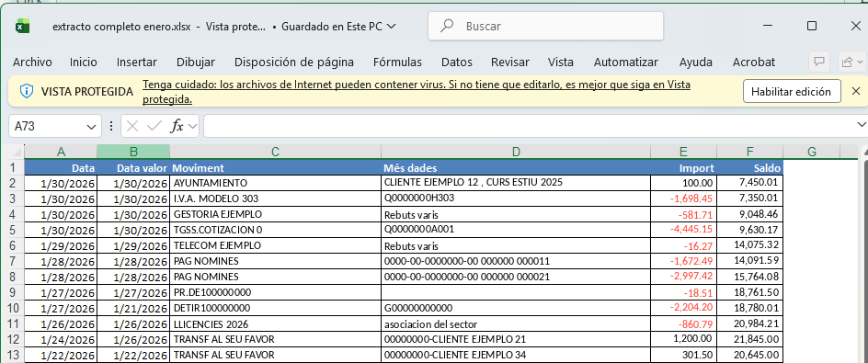Viewport: 868px width, 363px height.
Task: Select the I.V.A. MODELO 303 cell
Action: [x=276, y=199]
